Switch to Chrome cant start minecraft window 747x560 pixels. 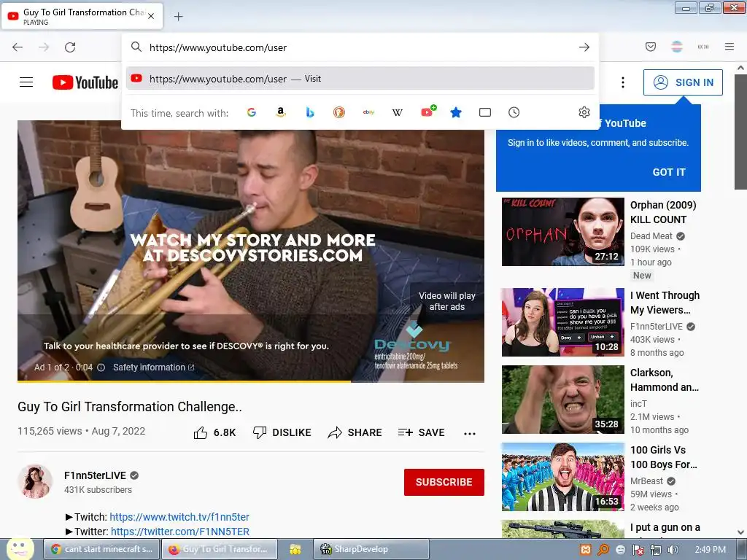pyautogui.click(x=101, y=549)
